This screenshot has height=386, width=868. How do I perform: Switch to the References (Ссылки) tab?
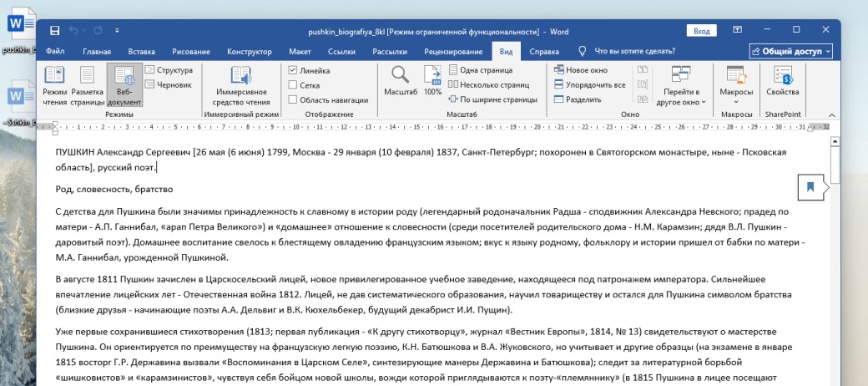[x=342, y=52]
